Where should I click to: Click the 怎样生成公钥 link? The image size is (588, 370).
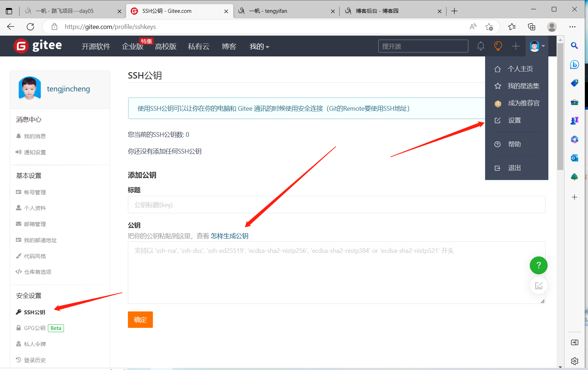coord(229,236)
